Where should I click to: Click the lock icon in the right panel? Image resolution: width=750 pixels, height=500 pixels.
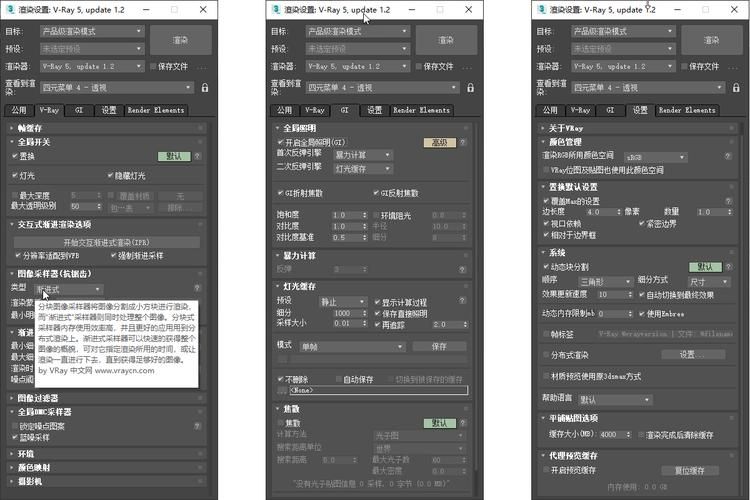(x=737, y=87)
